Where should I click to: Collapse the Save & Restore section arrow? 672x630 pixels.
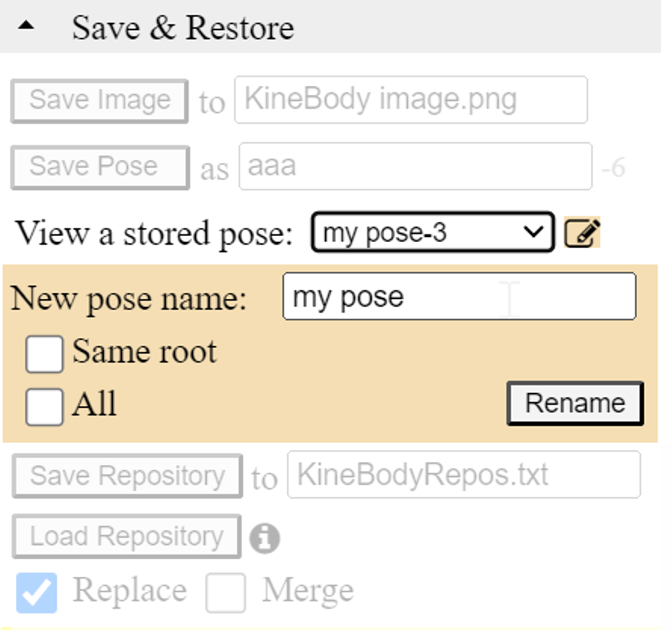[x=26, y=26]
